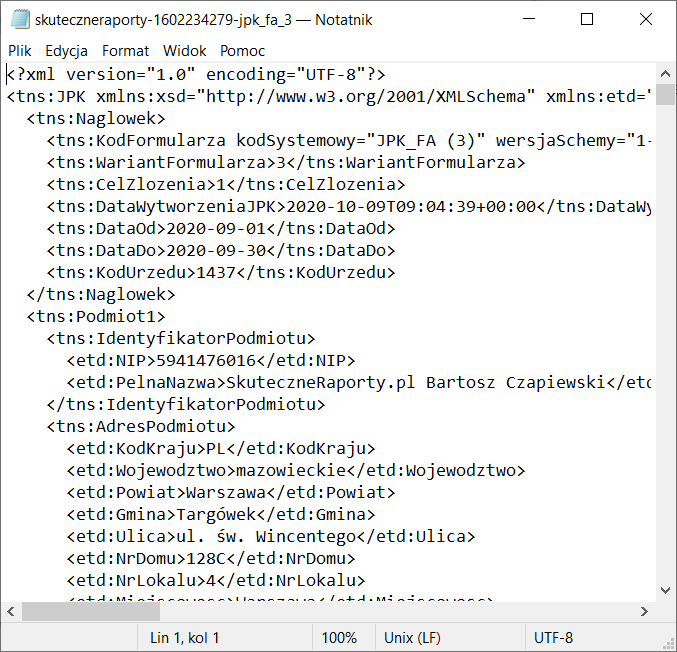Click the 100% zoom level in status bar
The width and height of the screenshot is (677, 652).
coord(339,637)
